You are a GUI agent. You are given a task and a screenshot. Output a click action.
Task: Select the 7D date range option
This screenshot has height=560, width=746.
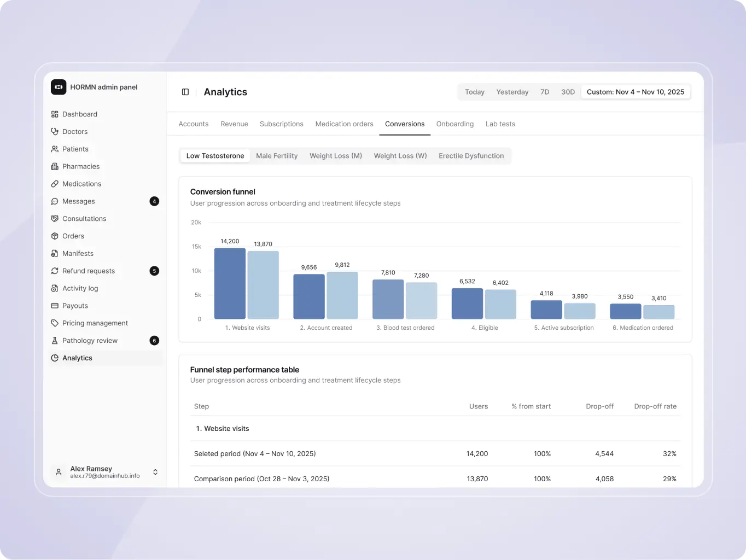[544, 92]
